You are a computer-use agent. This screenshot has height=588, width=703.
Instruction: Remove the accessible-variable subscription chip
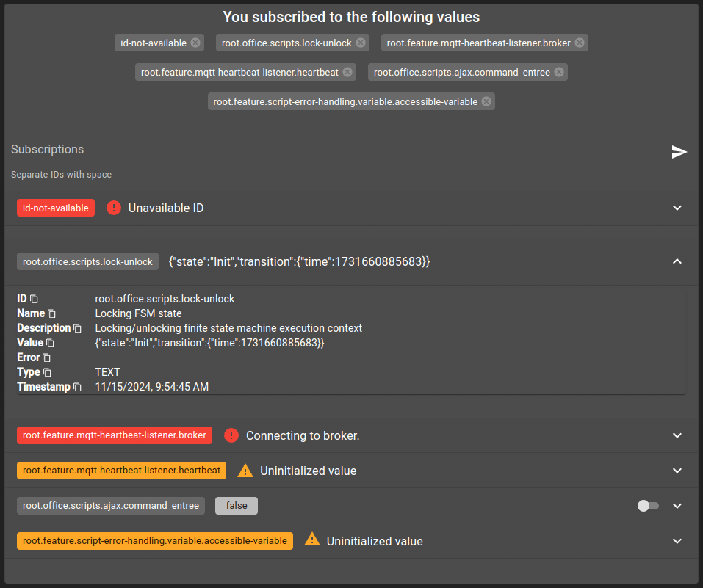click(486, 101)
